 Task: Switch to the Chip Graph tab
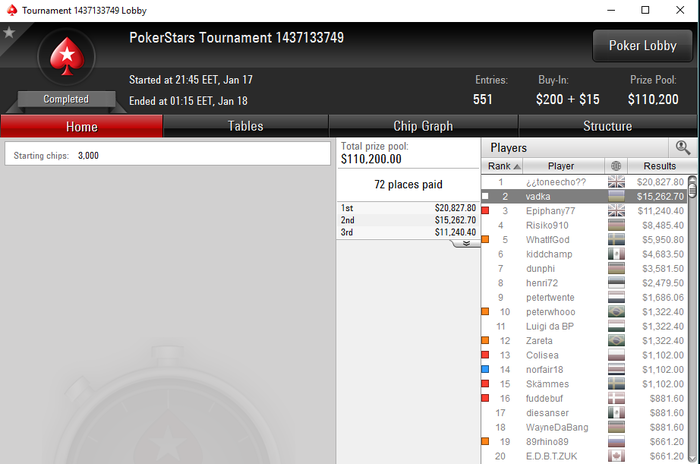coord(423,126)
